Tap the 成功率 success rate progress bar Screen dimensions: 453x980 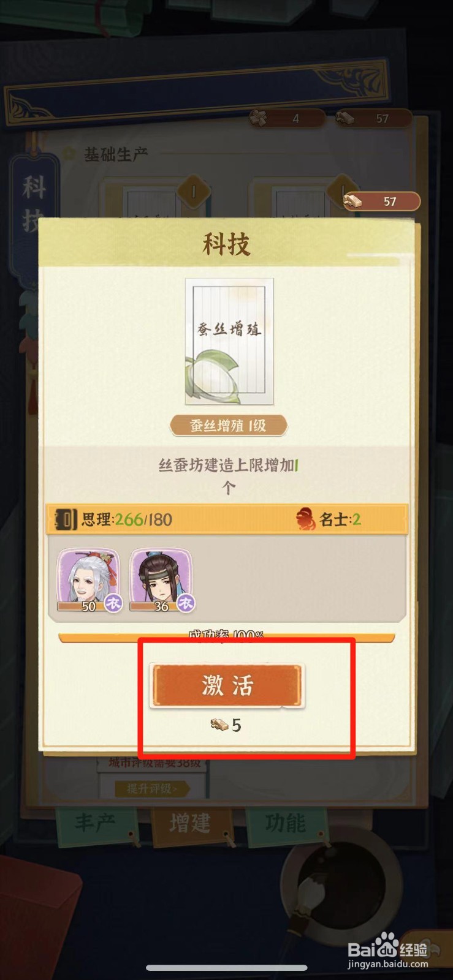227,637
